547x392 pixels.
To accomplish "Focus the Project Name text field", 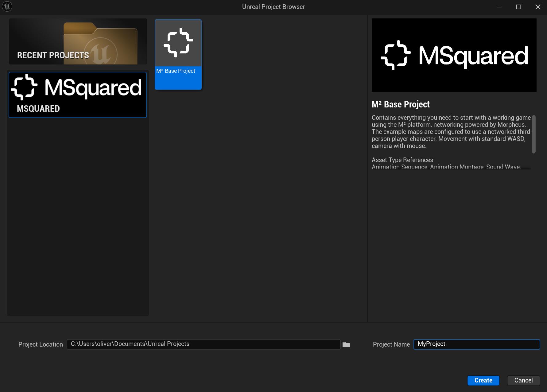I will 476,344.
